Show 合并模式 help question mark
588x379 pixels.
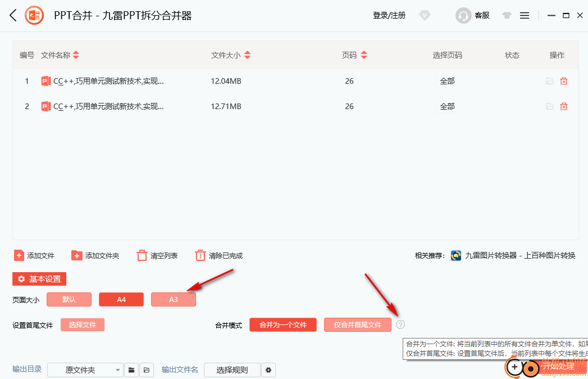[400, 324]
